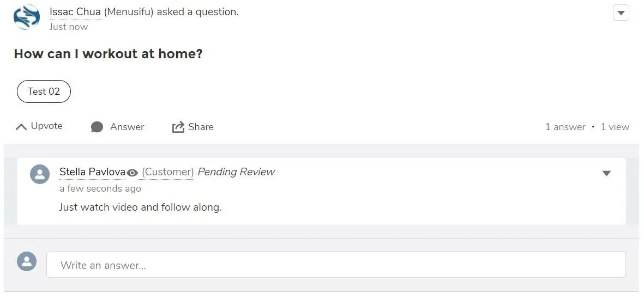This screenshot has width=644, height=300.
Task: Click the 1 answer count text
Action: pos(565,127)
